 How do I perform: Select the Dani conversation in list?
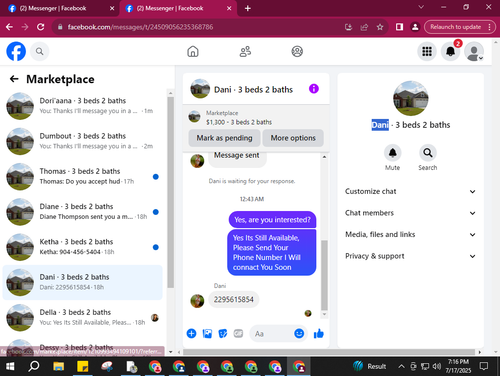(83, 282)
